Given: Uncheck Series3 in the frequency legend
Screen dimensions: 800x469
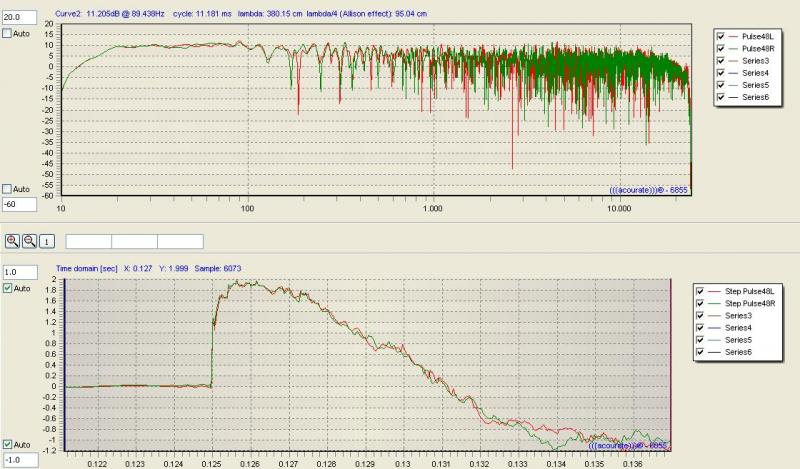Looking at the screenshot, I should [720, 61].
